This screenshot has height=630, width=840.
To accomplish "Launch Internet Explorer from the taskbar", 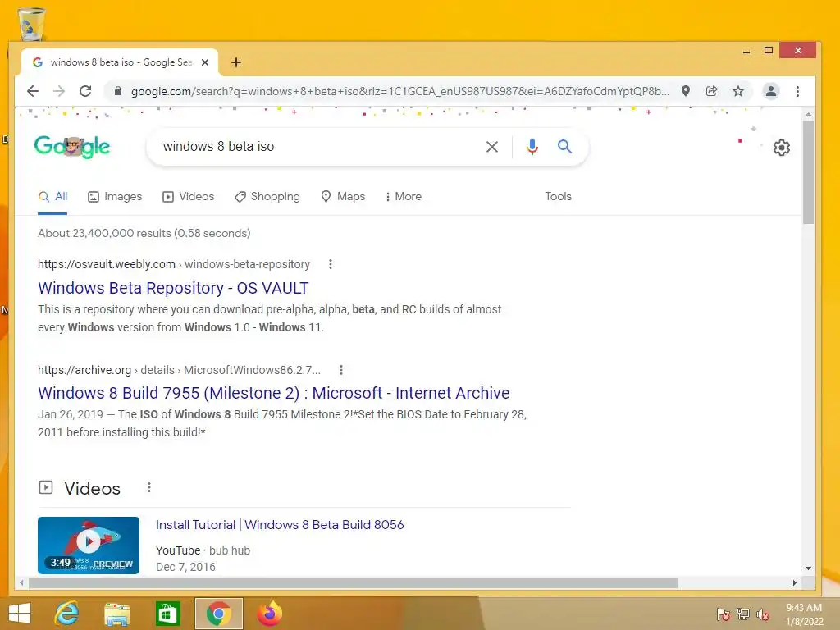I will pos(67,614).
